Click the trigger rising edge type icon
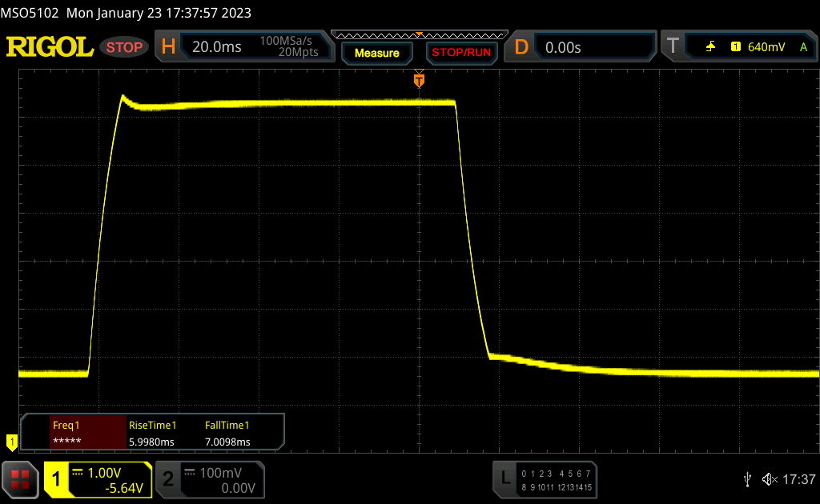Screen dimensions: 820x504 pyautogui.click(x=710, y=47)
